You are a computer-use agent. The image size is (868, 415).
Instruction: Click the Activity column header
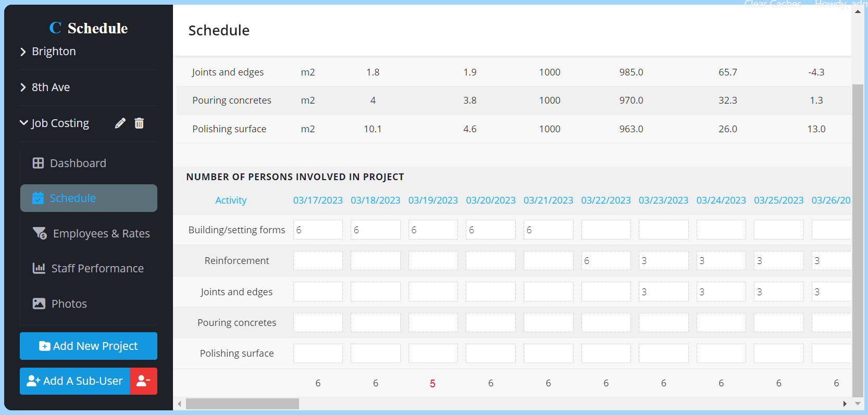(231, 200)
